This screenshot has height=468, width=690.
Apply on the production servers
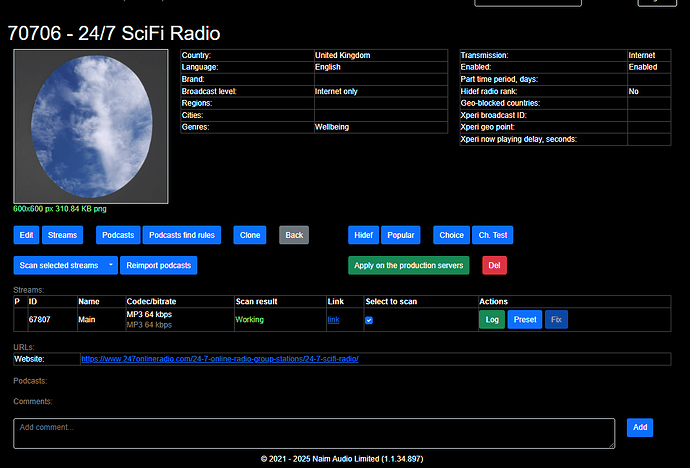(x=409, y=265)
